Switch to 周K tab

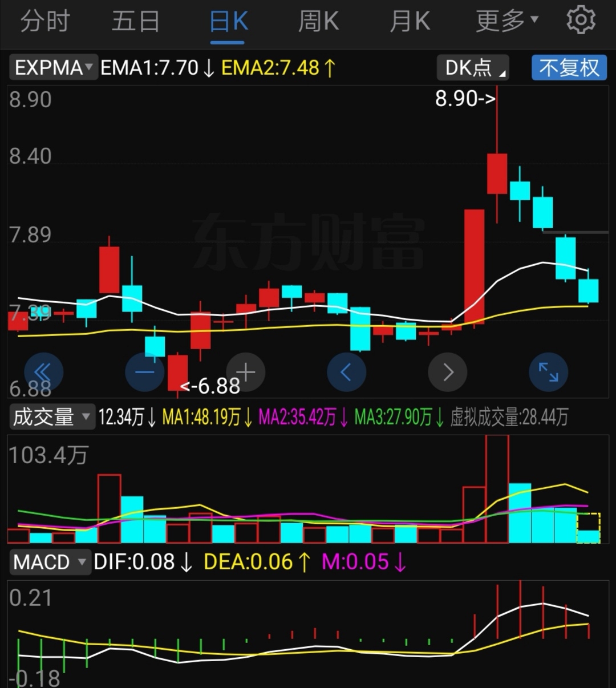[319, 22]
